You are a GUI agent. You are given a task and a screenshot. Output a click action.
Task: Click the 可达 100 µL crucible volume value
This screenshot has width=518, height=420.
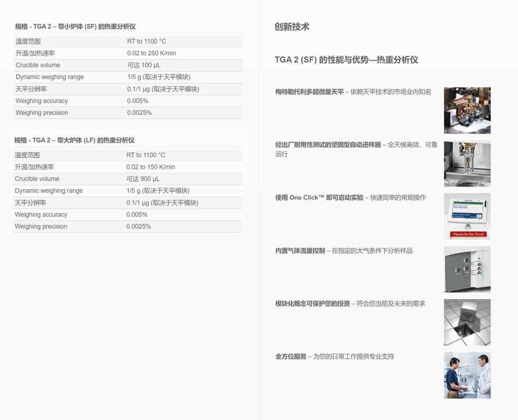point(144,65)
